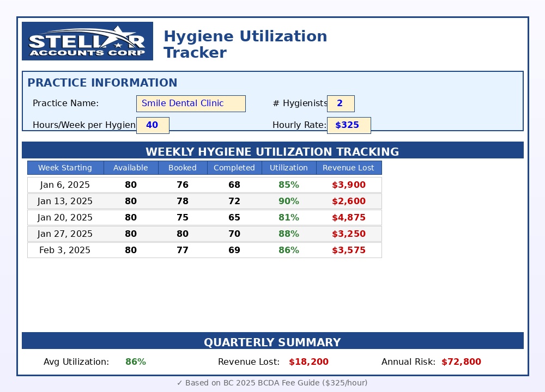
Task: Click the Hourly Rate field showing $325
Action: coord(349,125)
